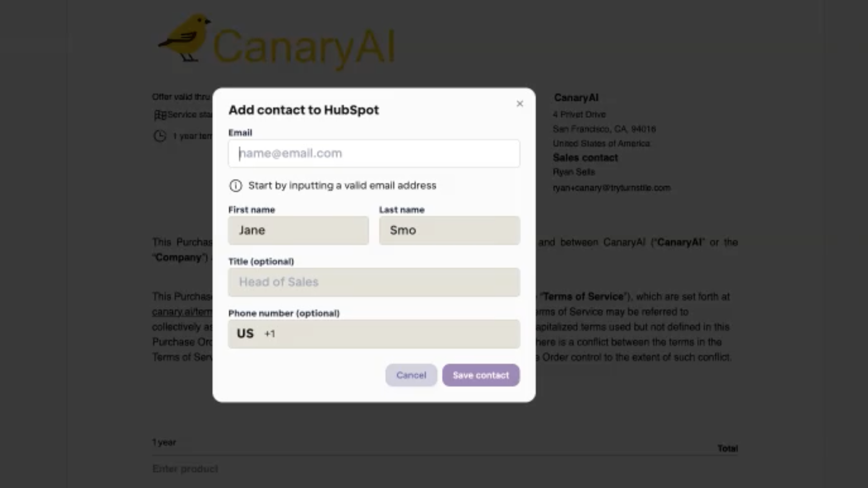The image size is (868, 488).
Task: Click the info icon beside email hint
Action: coord(236,185)
